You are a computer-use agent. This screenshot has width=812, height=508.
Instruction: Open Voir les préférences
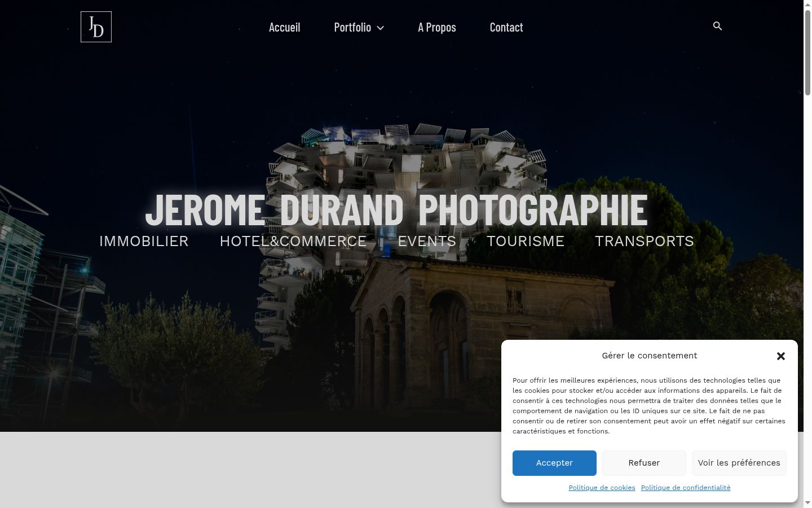739,463
